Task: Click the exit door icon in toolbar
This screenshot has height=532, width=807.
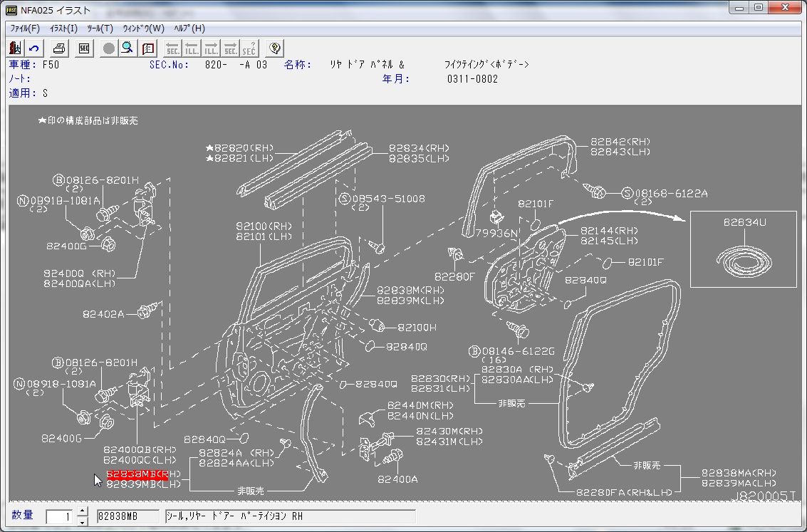Action: 16,48
